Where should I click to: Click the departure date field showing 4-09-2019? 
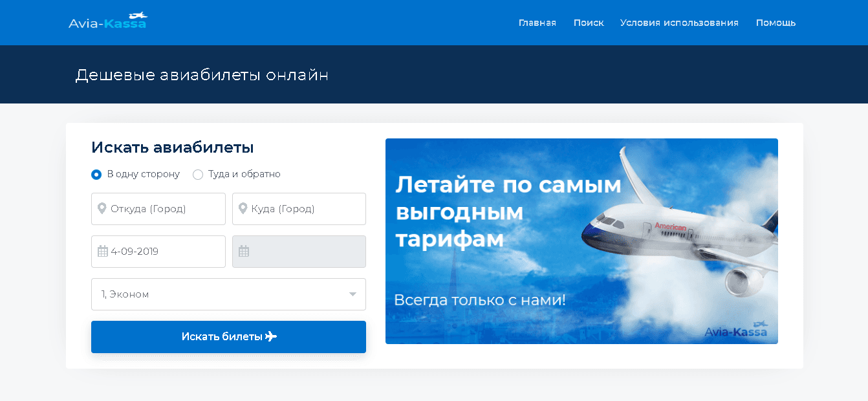[x=165, y=252]
